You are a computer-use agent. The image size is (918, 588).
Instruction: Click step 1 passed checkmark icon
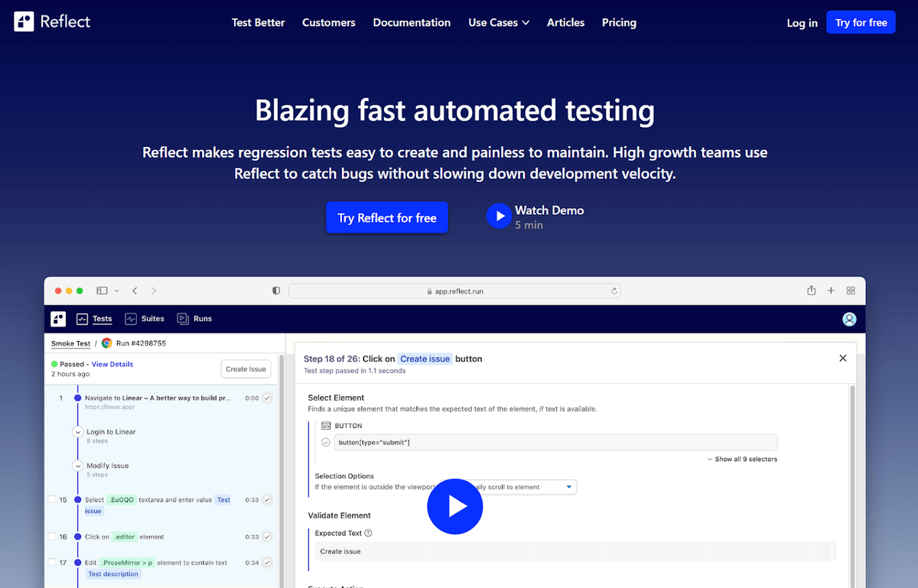[267, 398]
